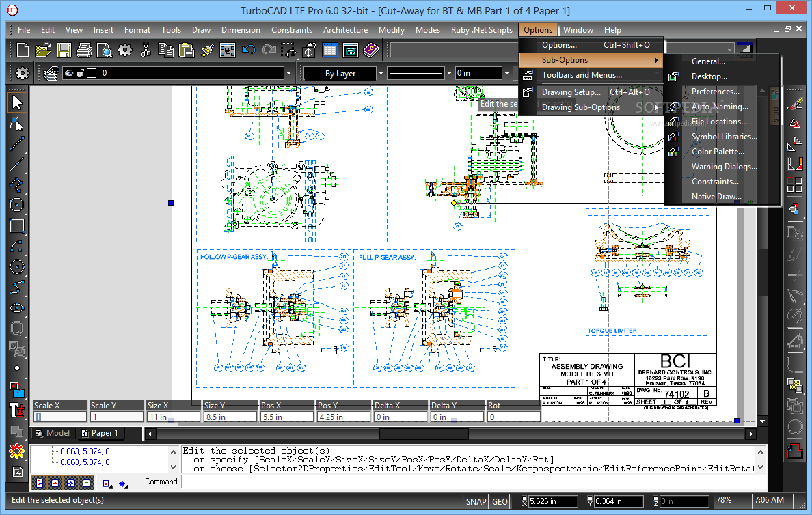
Task: Open the Help book icon in toolbar
Action: coord(370,51)
